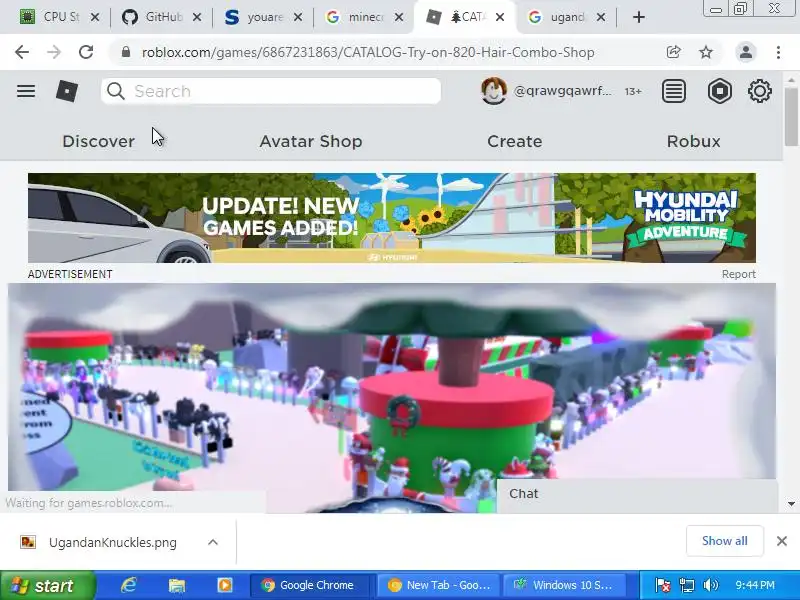
Task: Go back with the browser back arrow
Action: (x=22, y=52)
